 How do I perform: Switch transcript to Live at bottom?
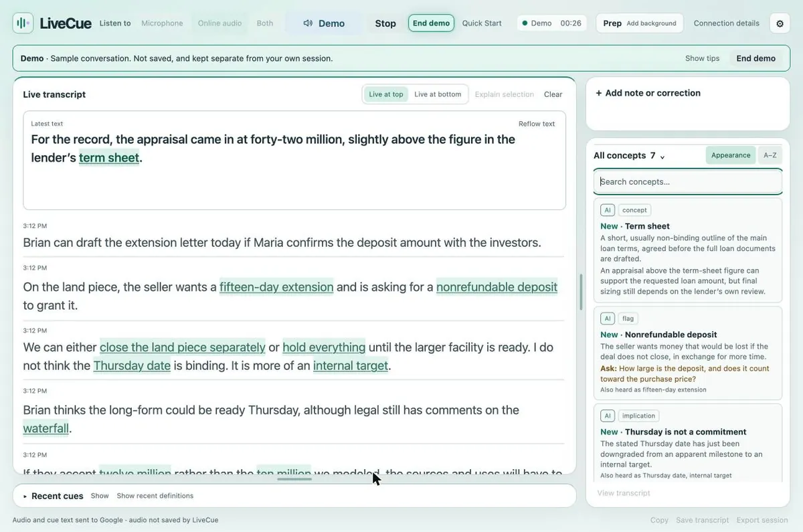[438, 94]
